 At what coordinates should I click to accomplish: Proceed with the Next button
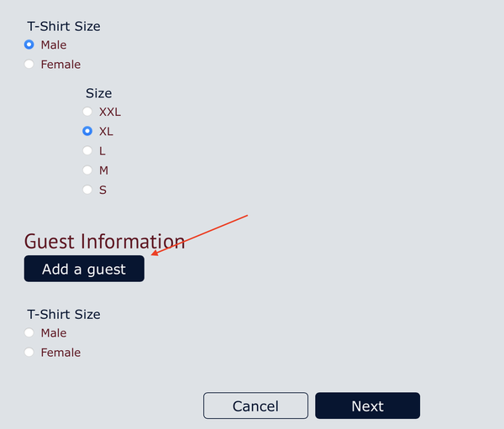367,406
